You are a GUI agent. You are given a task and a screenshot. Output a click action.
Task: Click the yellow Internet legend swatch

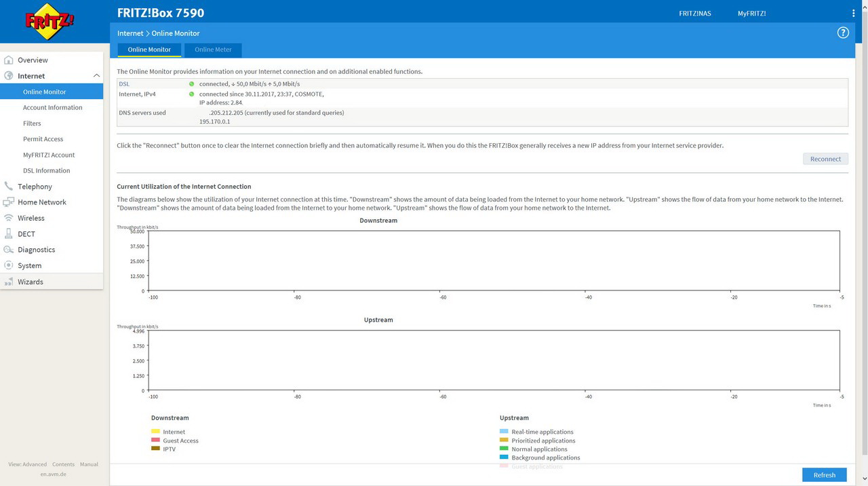155,431
